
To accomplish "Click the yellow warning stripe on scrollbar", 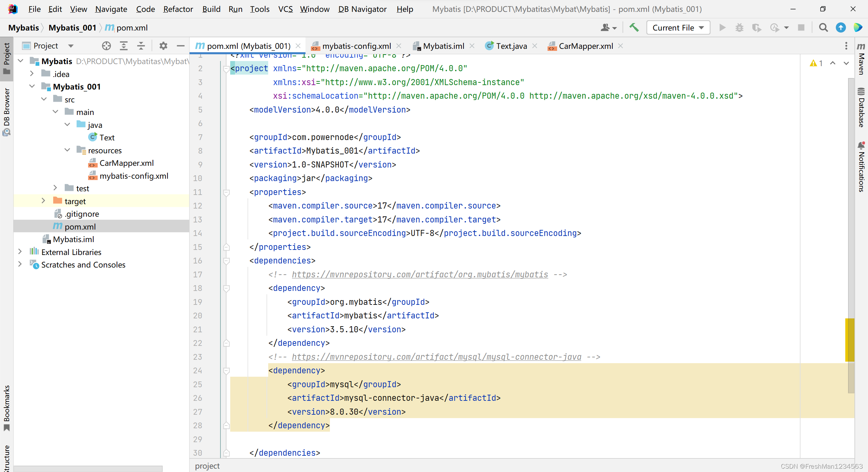I will (x=849, y=340).
